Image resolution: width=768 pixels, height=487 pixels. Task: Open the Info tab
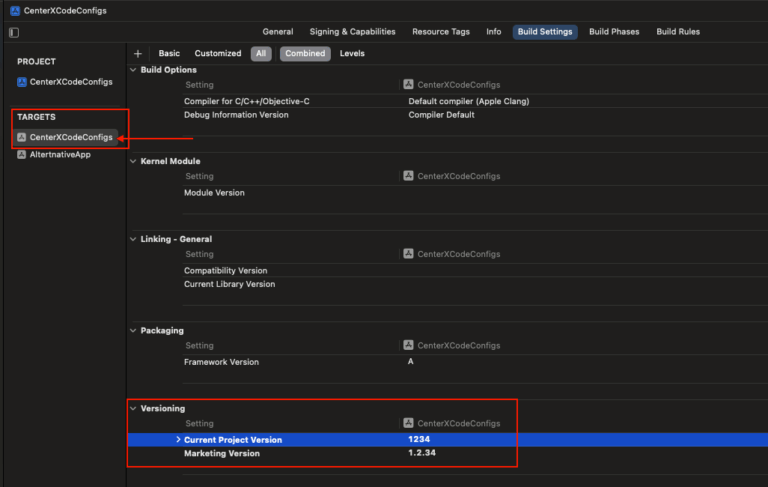(493, 32)
